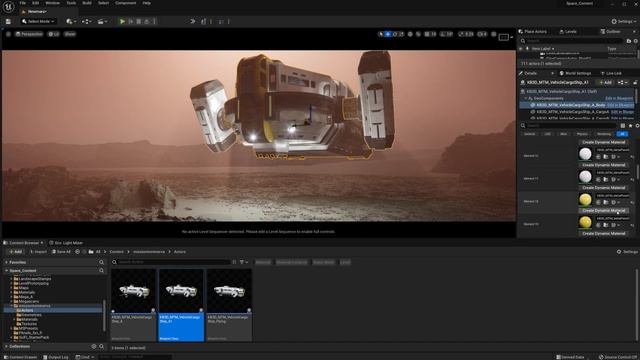Expand the Favorites section
This screenshot has height=360, width=640.
point(7,262)
